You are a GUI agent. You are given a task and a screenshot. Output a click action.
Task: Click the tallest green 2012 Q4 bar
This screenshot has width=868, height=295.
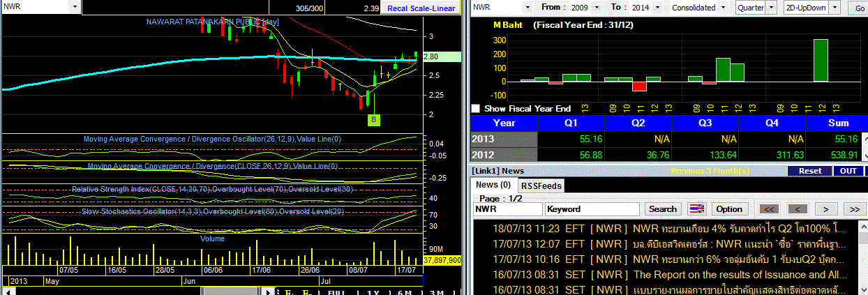pyautogui.click(x=821, y=61)
